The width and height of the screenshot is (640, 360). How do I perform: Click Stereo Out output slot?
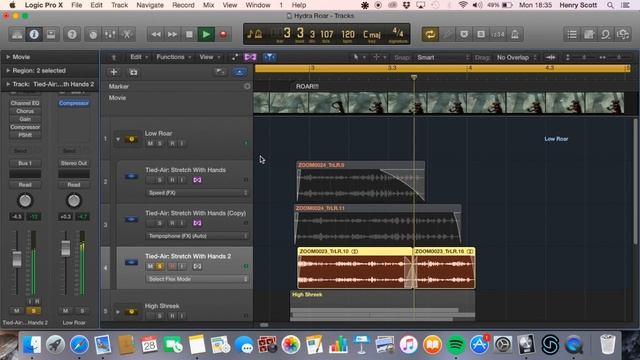(x=74, y=163)
